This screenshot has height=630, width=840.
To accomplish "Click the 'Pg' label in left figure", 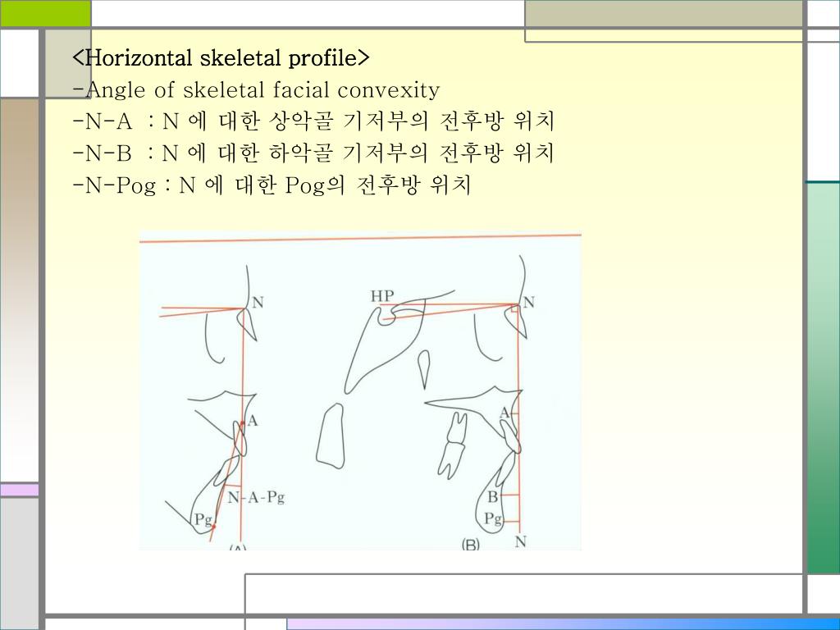I will point(203,519).
